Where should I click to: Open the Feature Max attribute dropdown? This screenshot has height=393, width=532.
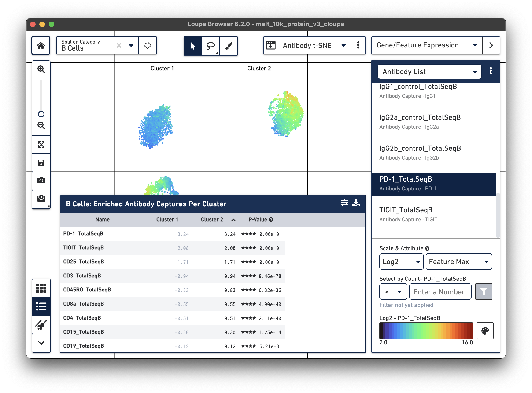[459, 262]
